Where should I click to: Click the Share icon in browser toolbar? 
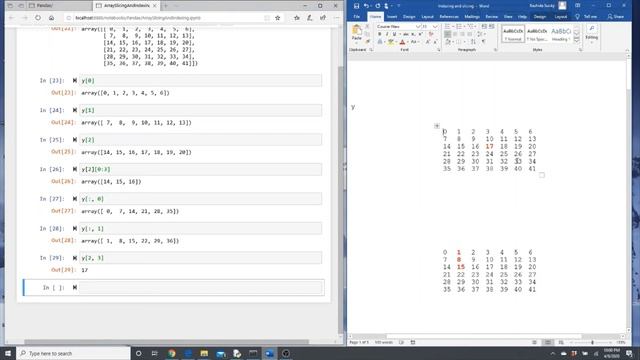(323, 18)
